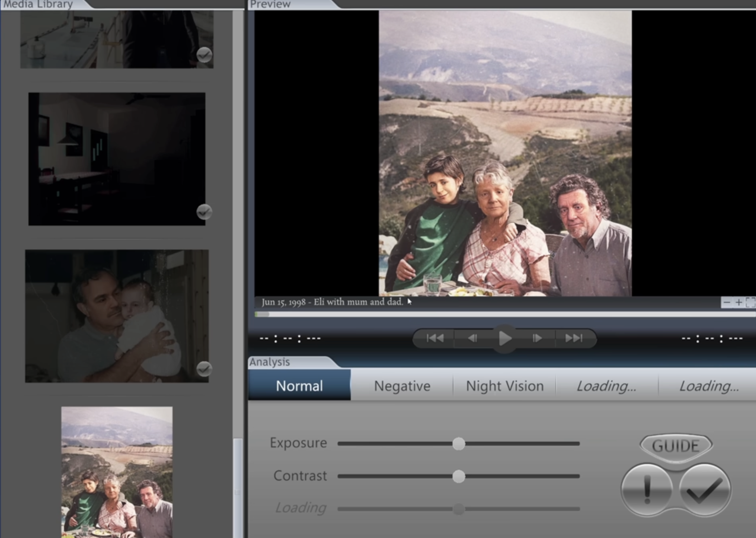The height and width of the screenshot is (538, 756).
Task: Click the large checkmark approve button
Action: click(705, 489)
